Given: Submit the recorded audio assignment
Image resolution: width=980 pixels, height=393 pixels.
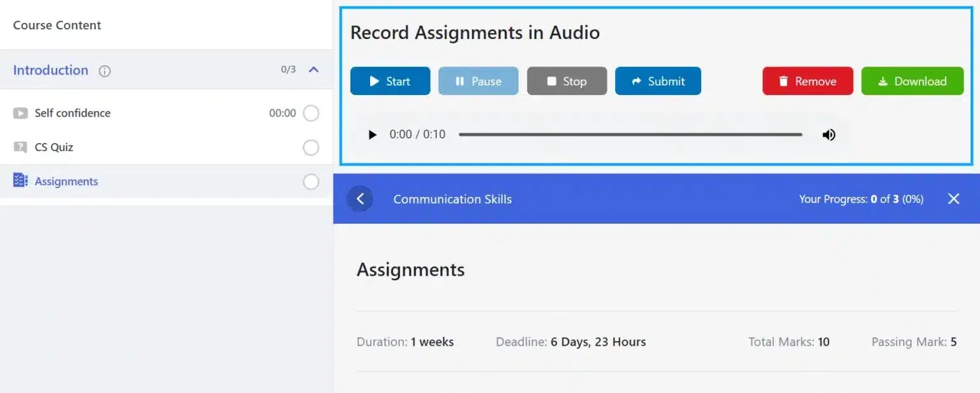Looking at the screenshot, I should coord(658,81).
